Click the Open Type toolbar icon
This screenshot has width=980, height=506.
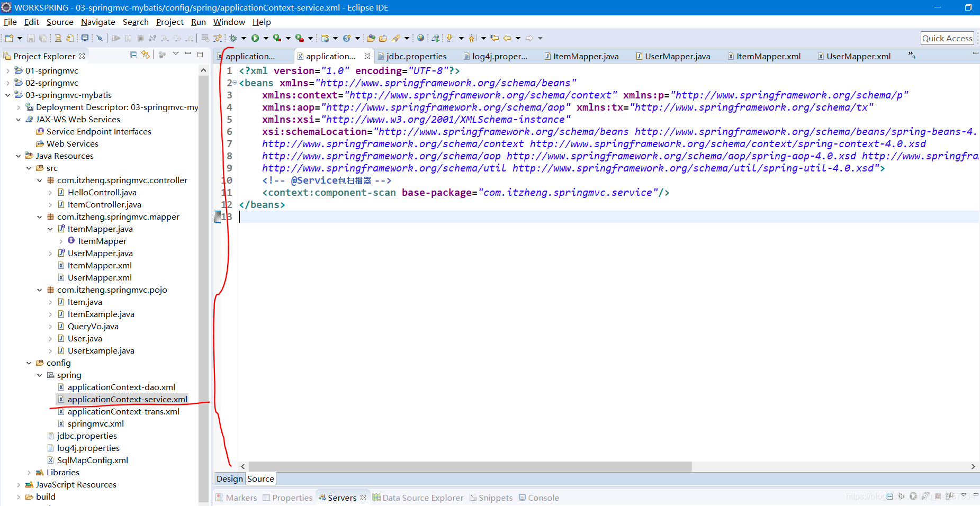point(371,38)
